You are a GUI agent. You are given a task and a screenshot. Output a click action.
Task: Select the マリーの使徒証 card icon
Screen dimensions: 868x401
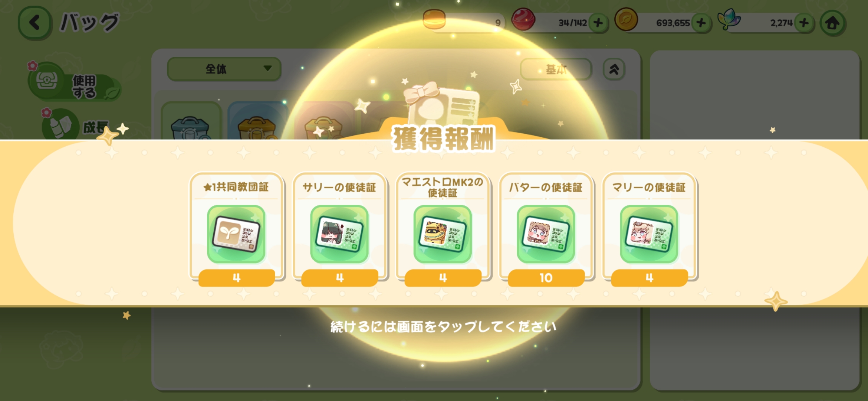point(649,234)
